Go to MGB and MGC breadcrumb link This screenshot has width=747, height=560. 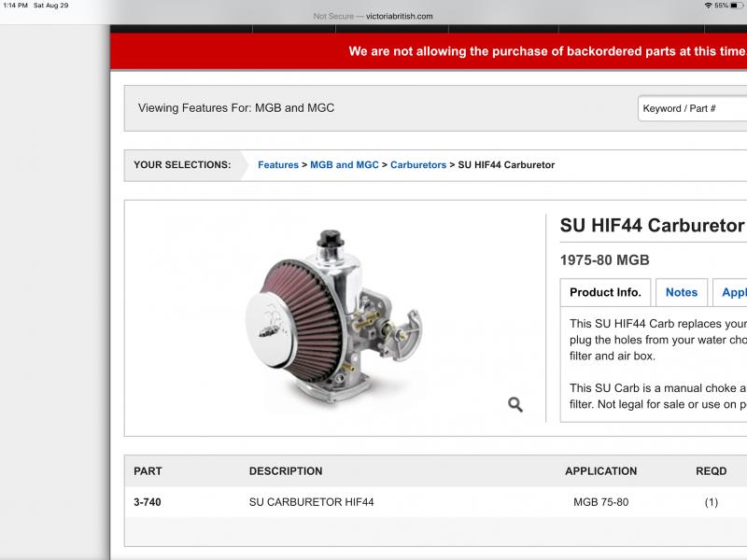point(345,165)
